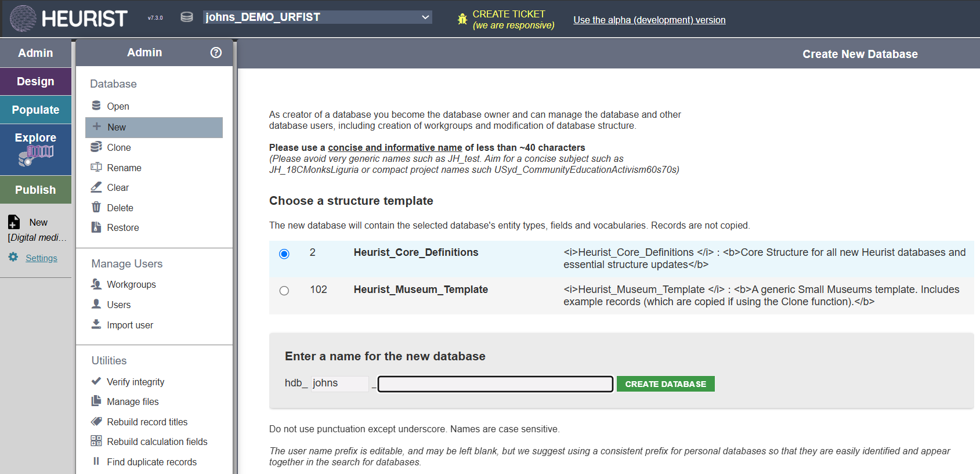980x474 pixels.
Task: Click the Find duplicate records icon
Action: pyautogui.click(x=96, y=461)
